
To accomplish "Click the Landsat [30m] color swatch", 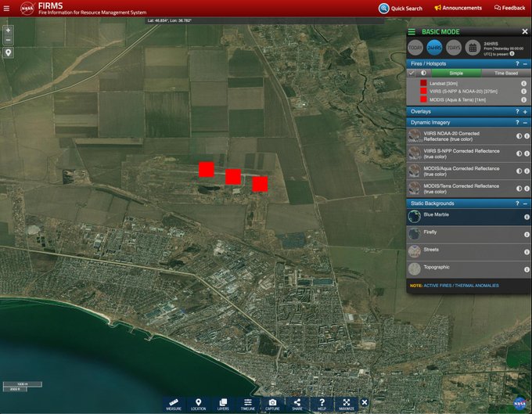I will [423, 83].
